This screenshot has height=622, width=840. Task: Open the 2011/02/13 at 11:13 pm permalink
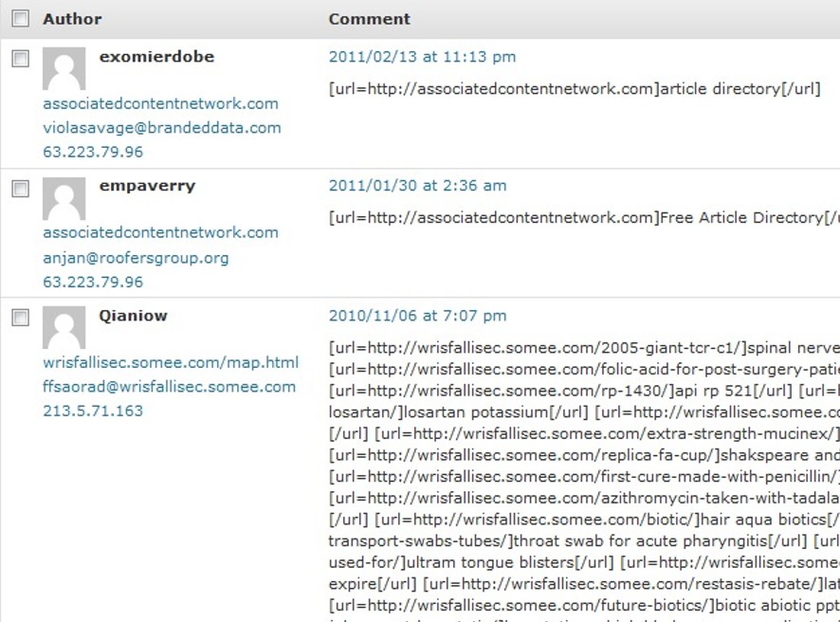(422, 57)
